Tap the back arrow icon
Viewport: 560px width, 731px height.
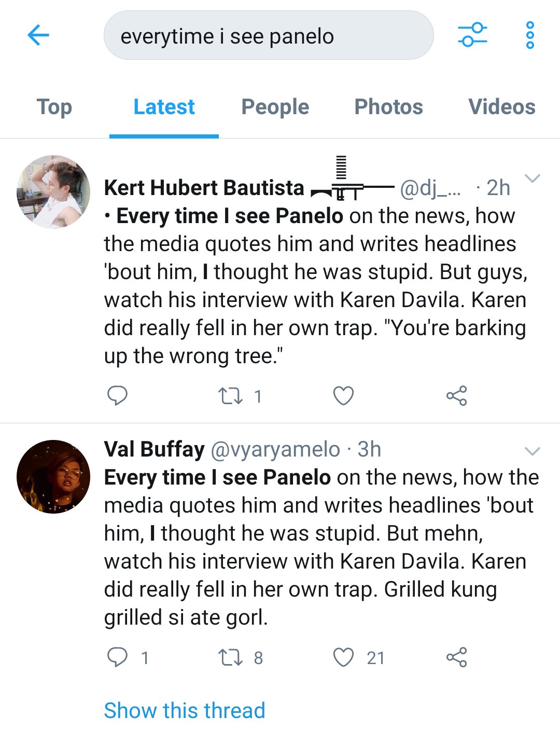click(38, 35)
